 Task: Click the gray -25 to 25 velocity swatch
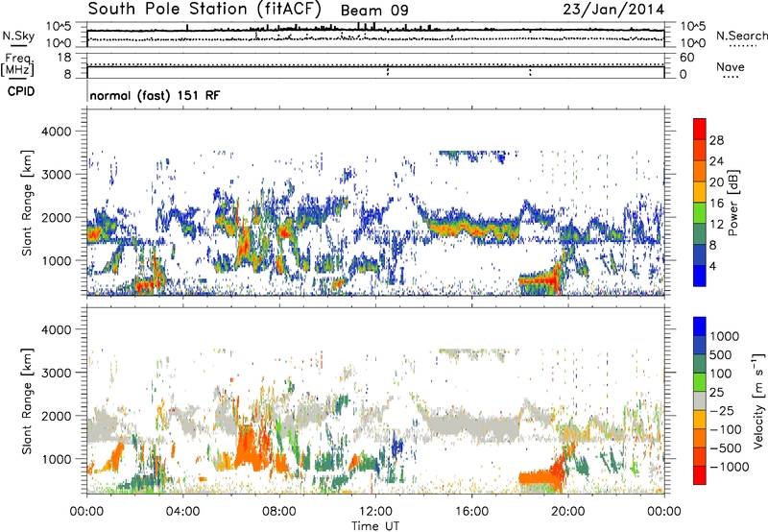coord(700,401)
